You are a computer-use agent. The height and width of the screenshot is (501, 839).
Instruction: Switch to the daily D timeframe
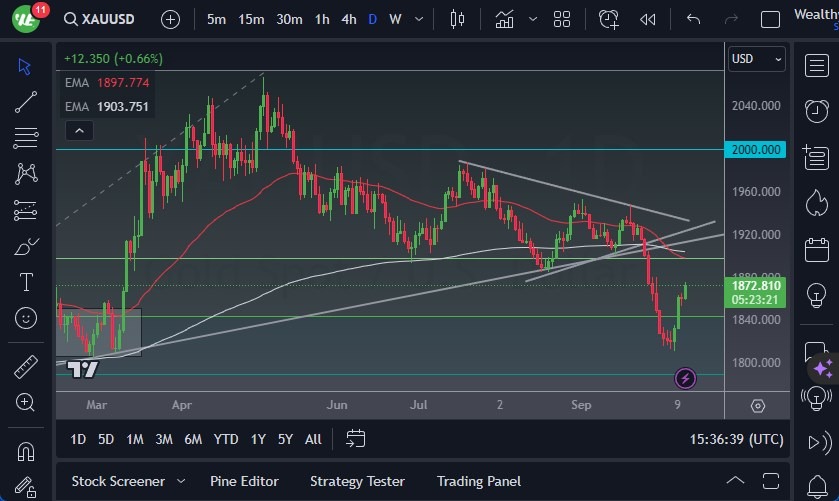point(373,19)
